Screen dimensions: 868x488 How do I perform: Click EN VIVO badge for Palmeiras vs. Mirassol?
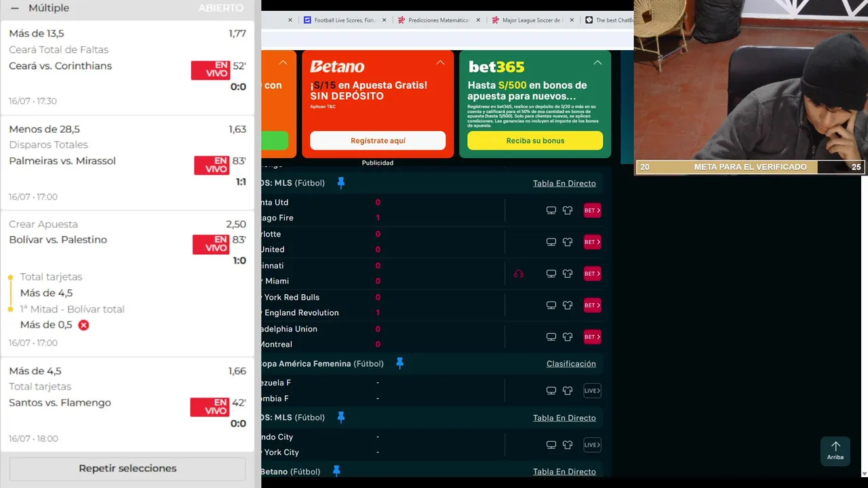pos(212,165)
